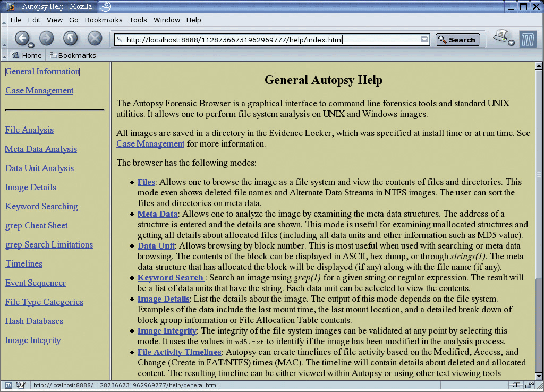Screen dimensions: 544x392
Task: Open Image Details sidebar link
Action: coord(30,187)
